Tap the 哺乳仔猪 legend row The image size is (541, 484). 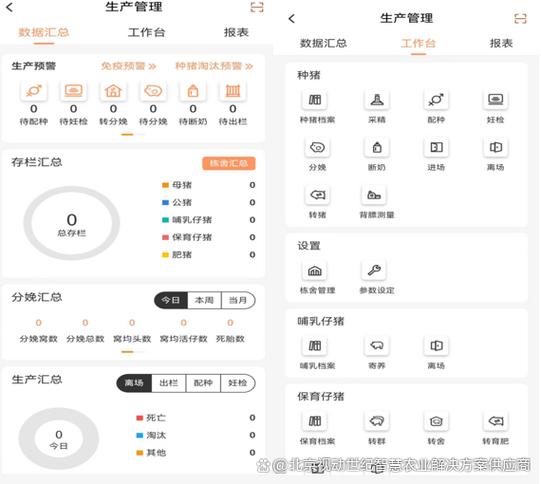coord(209,220)
